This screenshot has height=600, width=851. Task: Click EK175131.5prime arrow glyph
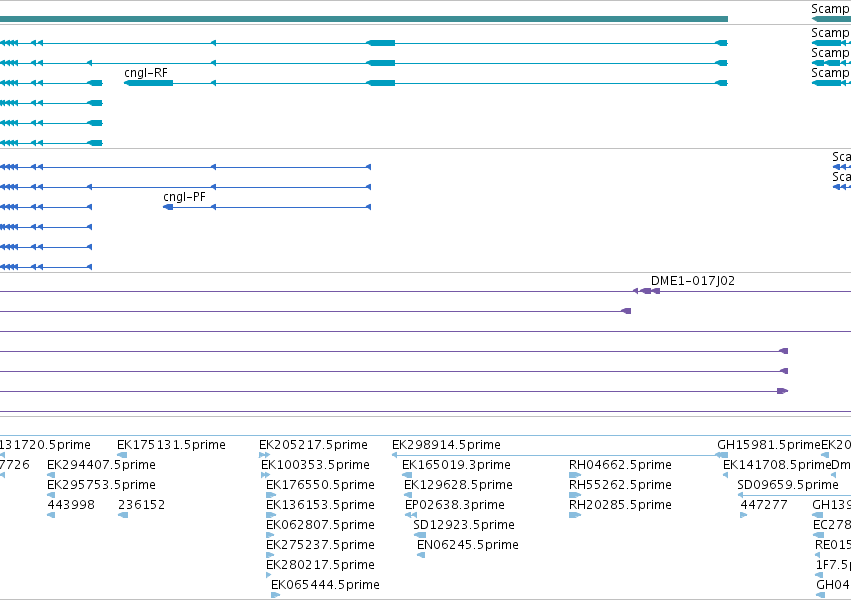122,455
